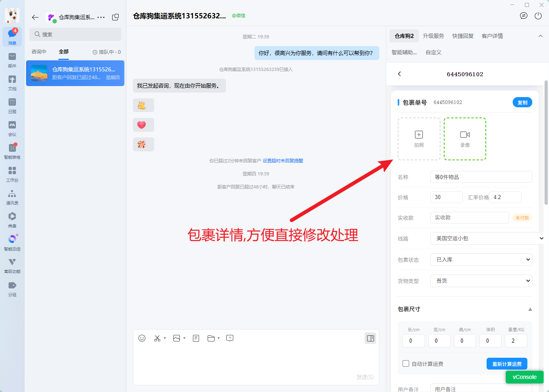Open the 文档 documents sidebar icon

12,82
